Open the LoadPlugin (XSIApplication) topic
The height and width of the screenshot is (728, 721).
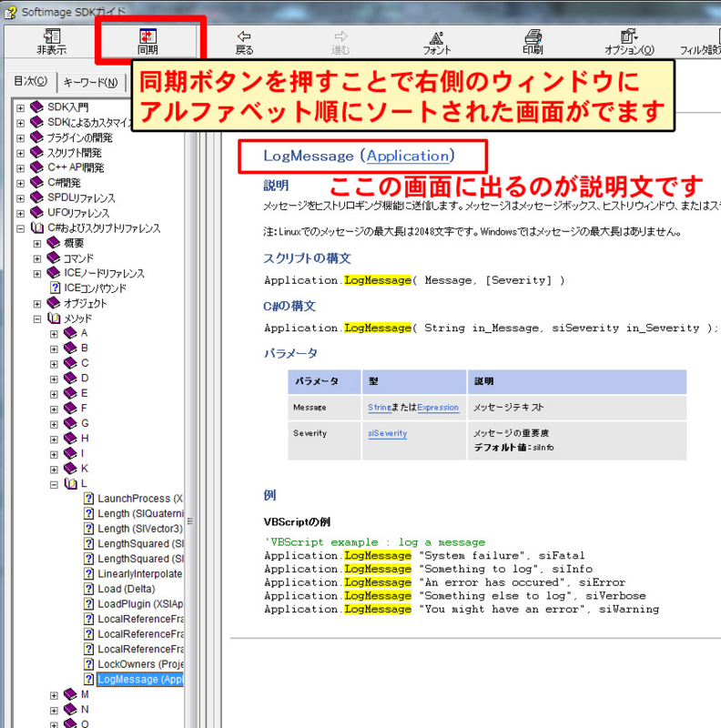click(x=140, y=604)
